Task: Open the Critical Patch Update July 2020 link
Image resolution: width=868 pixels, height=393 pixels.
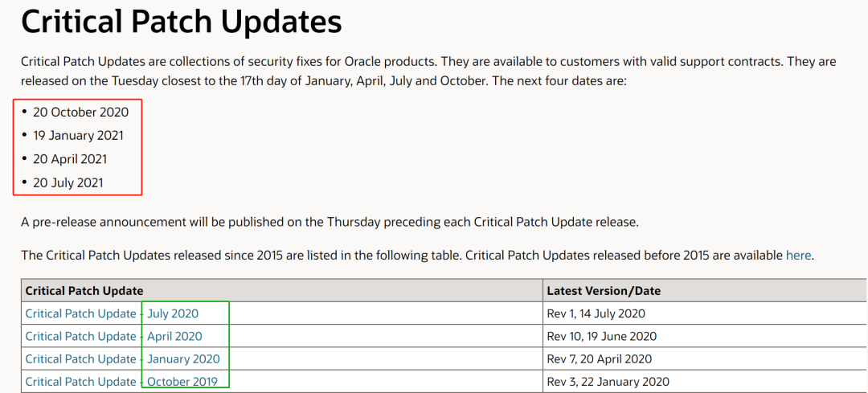Action: pos(112,313)
